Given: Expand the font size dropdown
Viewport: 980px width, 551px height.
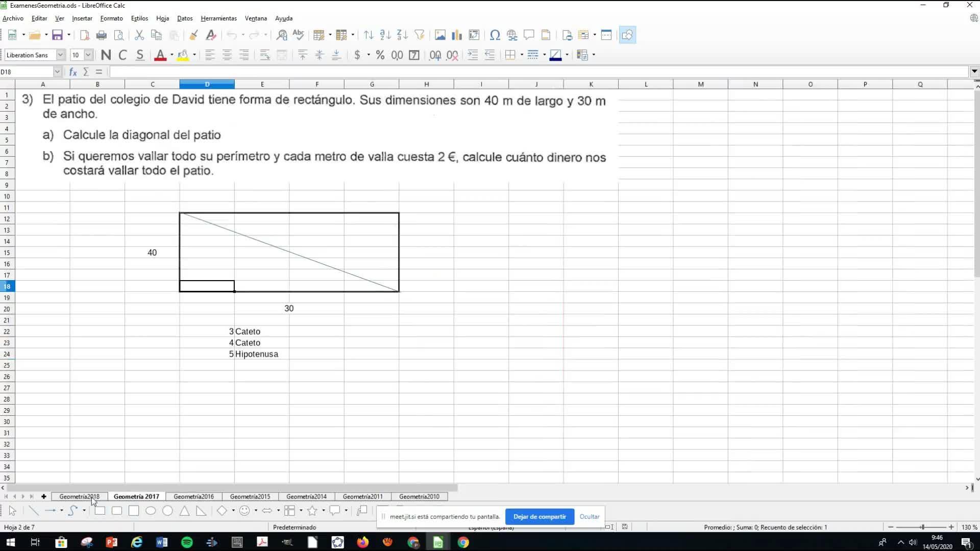Looking at the screenshot, I should [88, 55].
